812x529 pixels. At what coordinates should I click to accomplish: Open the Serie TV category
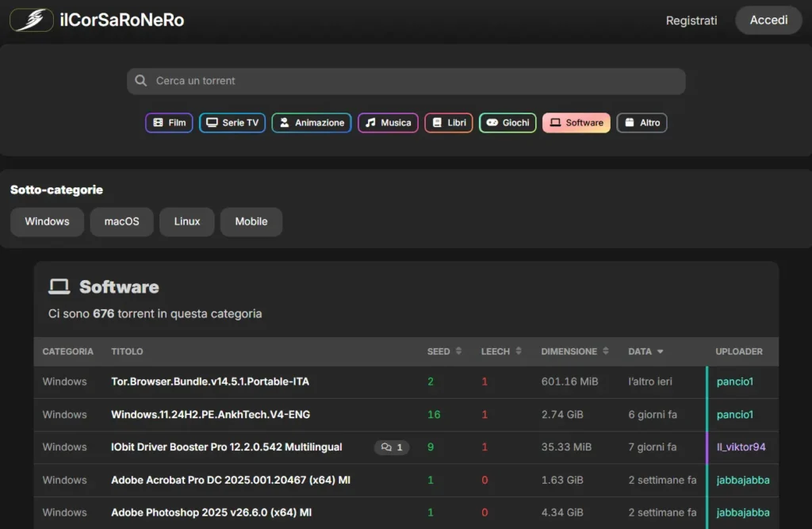point(232,123)
